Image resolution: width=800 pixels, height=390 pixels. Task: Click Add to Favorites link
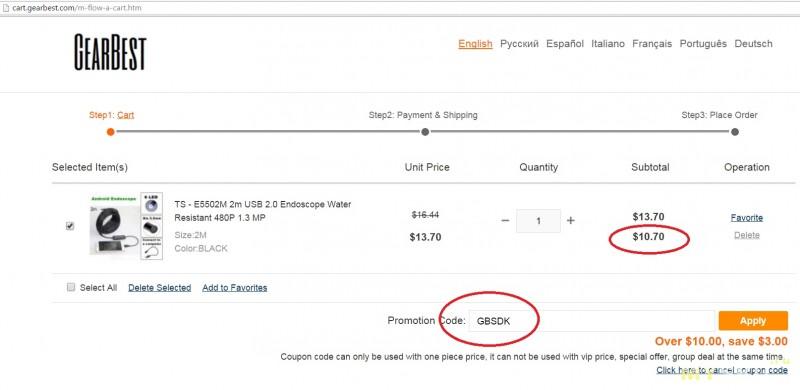click(235, 288)
